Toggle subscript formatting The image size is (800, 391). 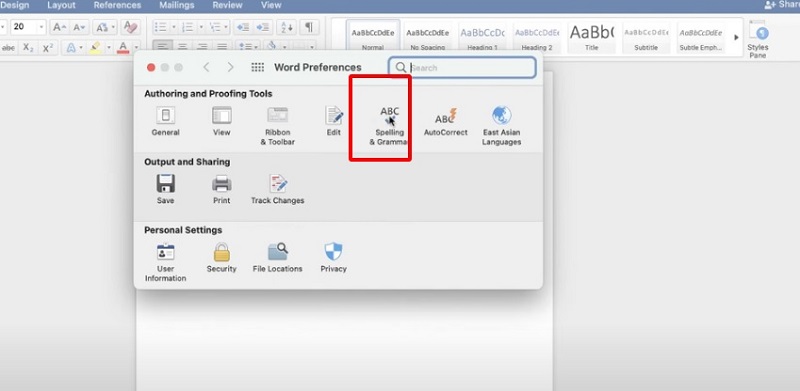[x=28, y=47]
